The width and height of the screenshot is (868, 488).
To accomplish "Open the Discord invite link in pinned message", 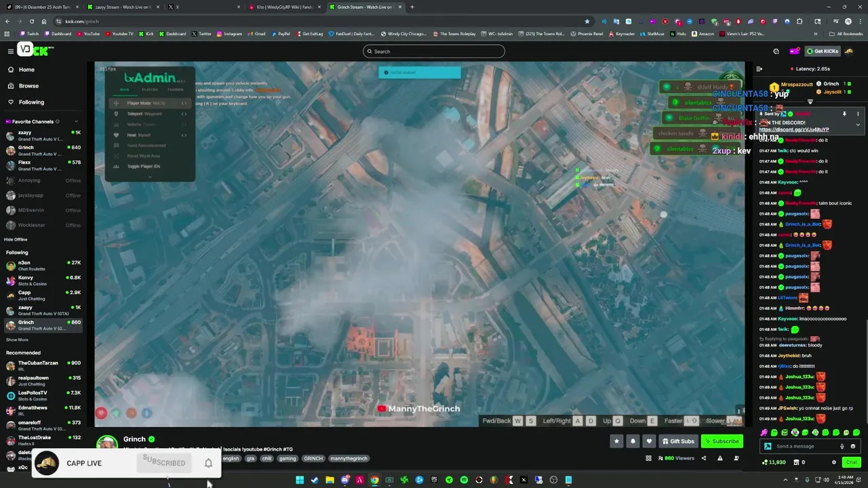I will point(794,129).
